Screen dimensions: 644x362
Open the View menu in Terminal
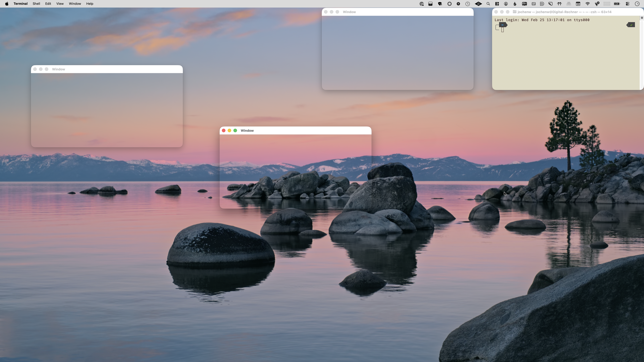60,4
